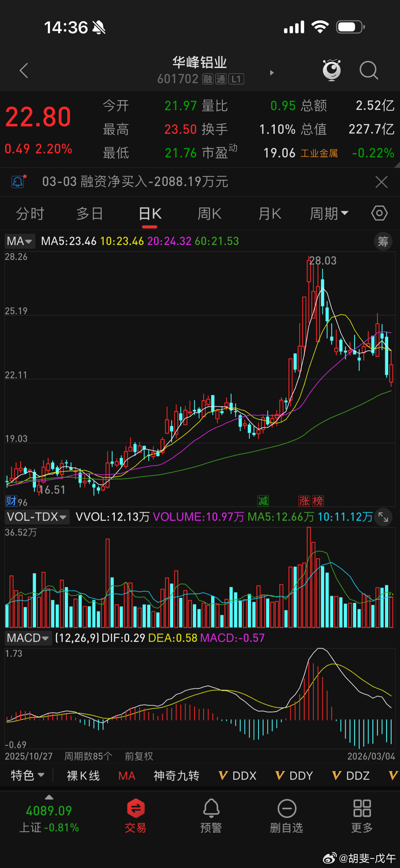
Task: Tap 总值 227.7亿 market cap
Action: click(347, 129)
